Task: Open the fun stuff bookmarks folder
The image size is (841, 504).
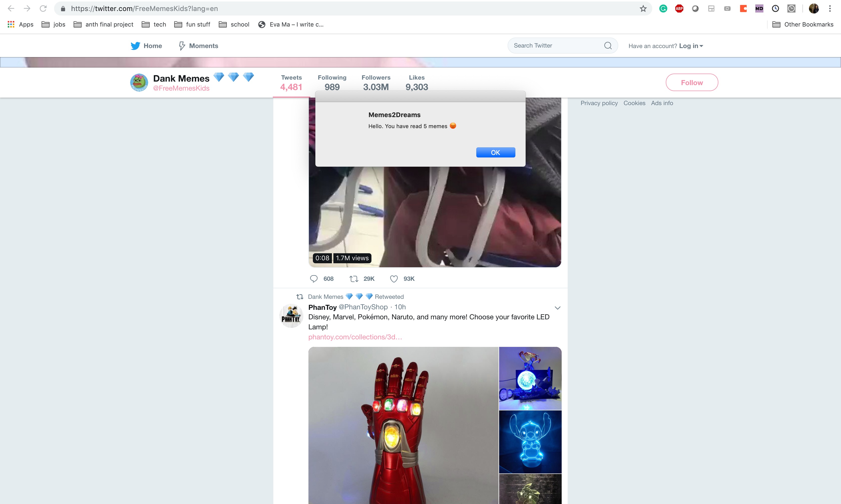Action: click(192, 25)
